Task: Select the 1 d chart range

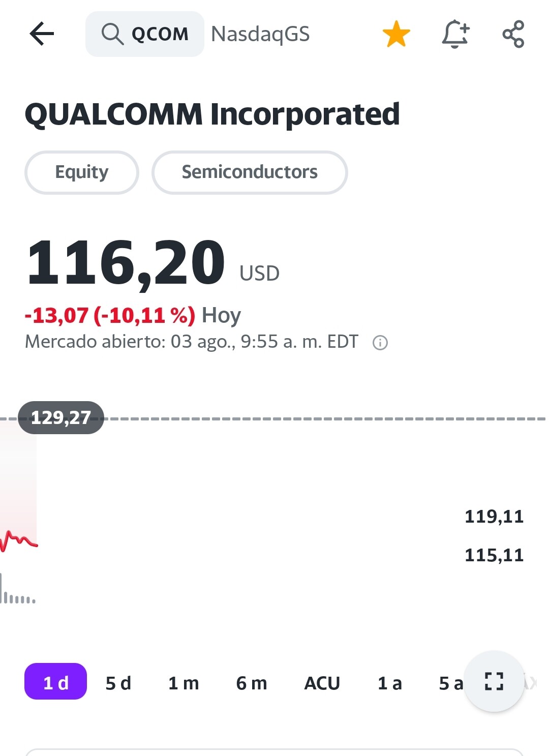Action: click(x=55, y=682)
